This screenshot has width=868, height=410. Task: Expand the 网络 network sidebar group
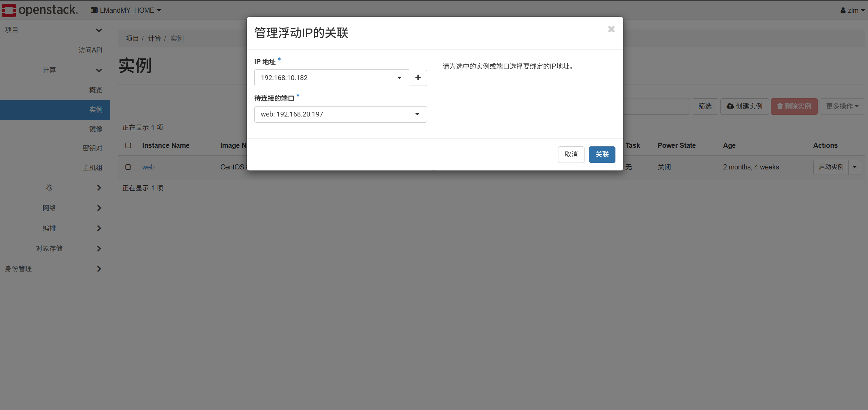coord(55,208)
